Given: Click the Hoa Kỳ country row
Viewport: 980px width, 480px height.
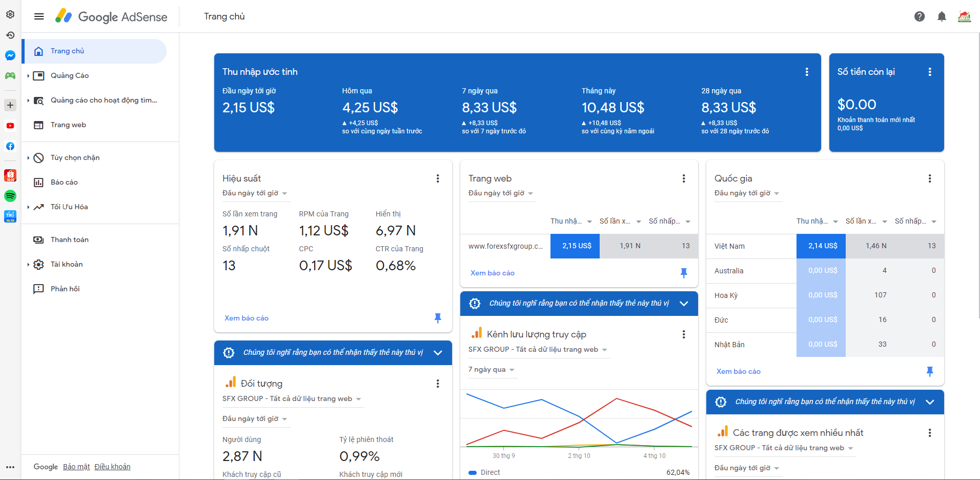Looking at the screenshot, I should (x=825, y=295).
